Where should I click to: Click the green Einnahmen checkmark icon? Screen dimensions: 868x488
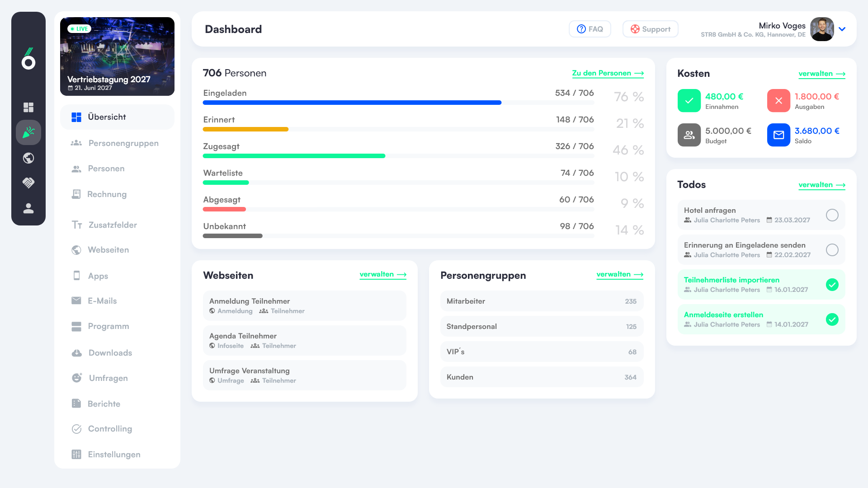(689, 101)
